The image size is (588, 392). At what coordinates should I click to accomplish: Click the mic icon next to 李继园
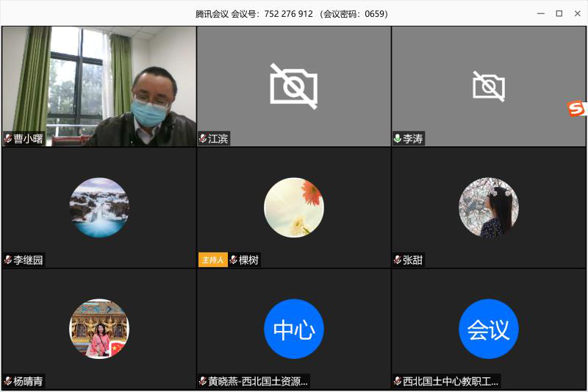pyautogui.click(x=8, y=260)
